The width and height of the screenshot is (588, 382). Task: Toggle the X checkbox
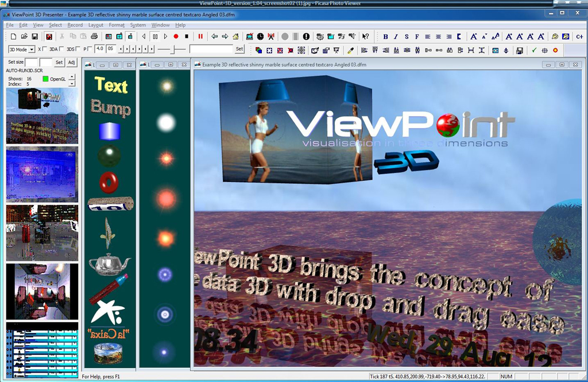coord(45,49)
